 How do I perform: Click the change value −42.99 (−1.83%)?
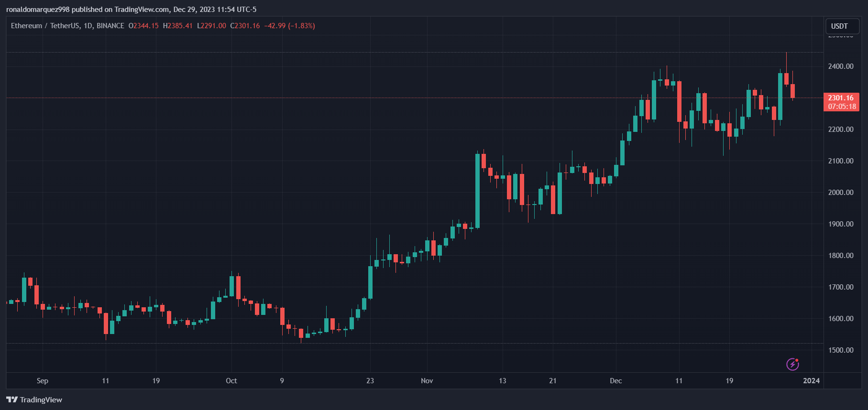tap(289, 26)
